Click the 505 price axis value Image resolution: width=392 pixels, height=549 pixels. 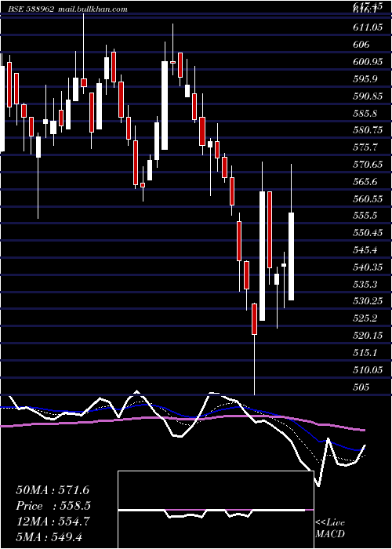(361, 387)
